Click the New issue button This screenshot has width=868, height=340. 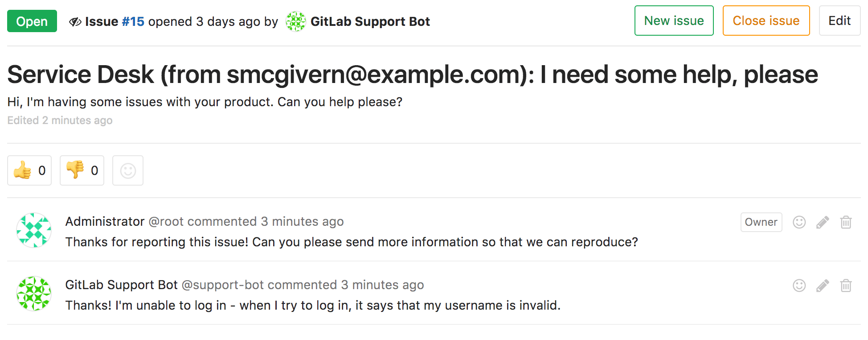674,20
